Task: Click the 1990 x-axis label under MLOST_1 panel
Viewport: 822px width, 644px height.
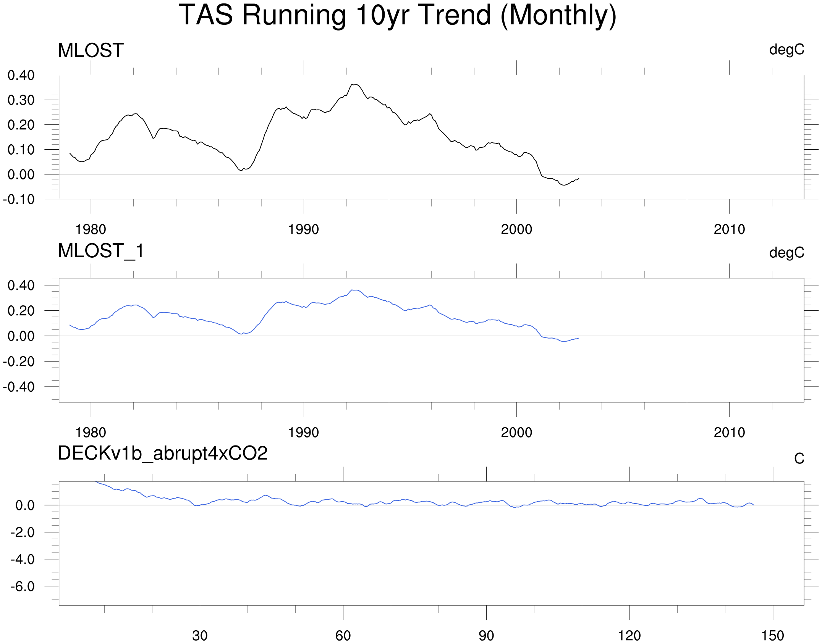Action: click(x=303, y=433)
